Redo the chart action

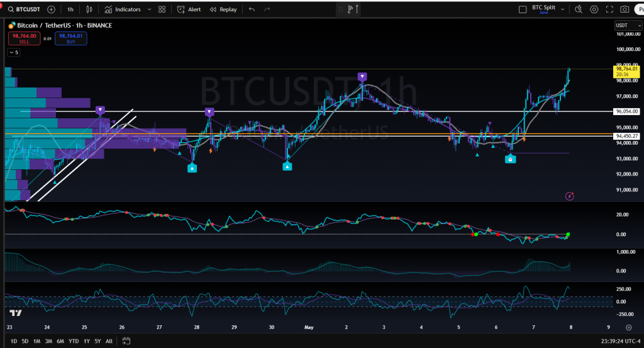point(267,9)
